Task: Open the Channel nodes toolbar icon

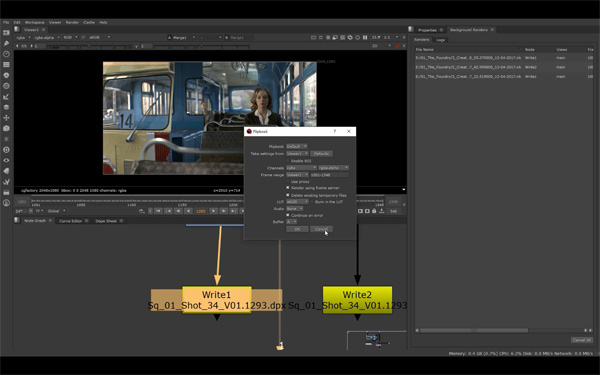Action: pos(6,65)
